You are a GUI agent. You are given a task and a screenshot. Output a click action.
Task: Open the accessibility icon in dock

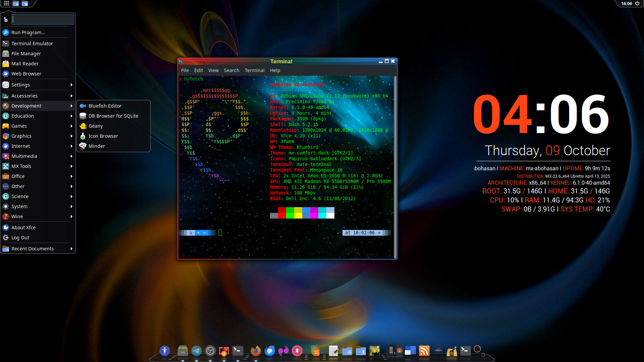coord(165,351)
